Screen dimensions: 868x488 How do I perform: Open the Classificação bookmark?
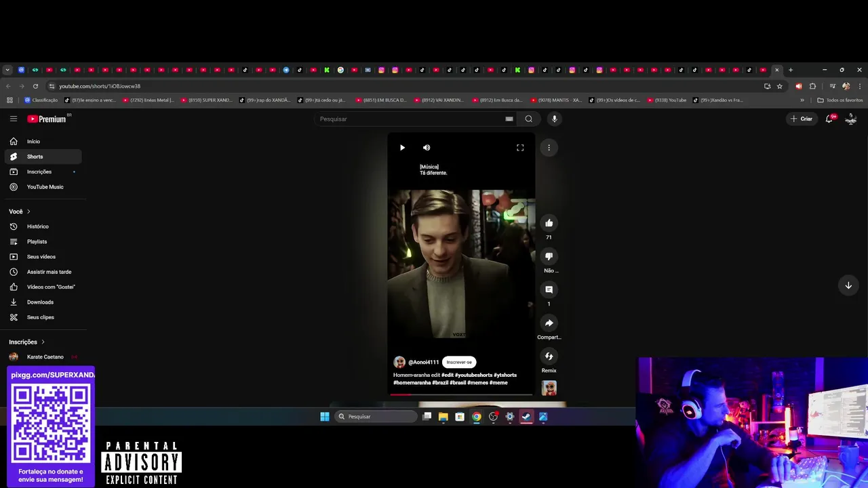tap(41, 100)
